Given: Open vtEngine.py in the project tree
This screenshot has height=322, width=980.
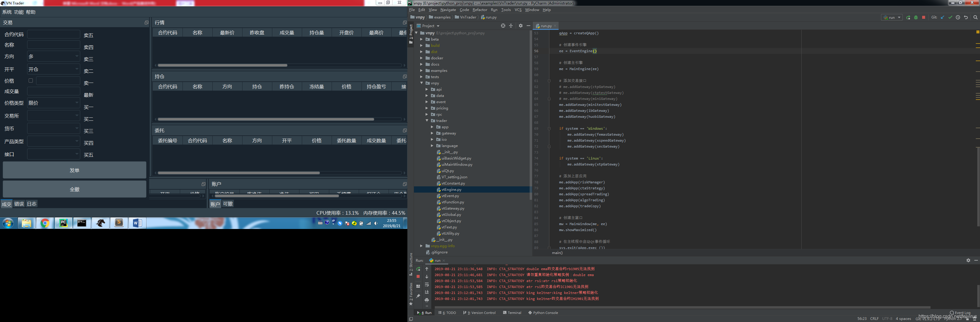Looking at the screenshot, I should tap(451, 190).
